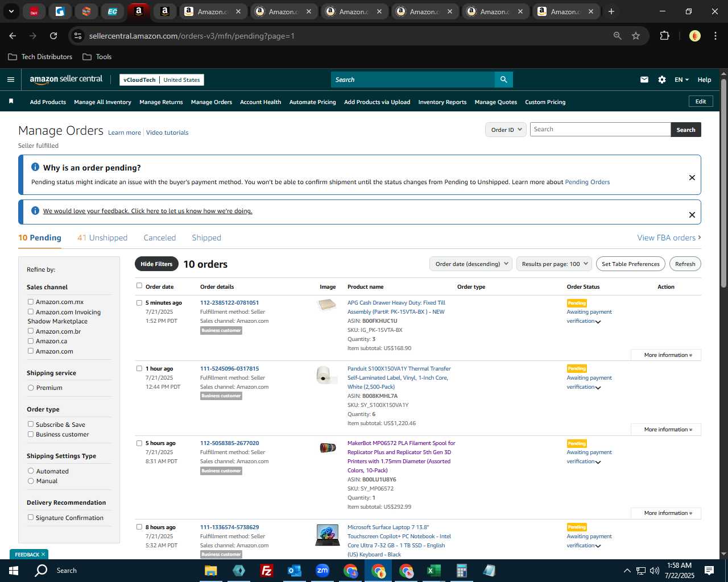Image resolution: width=728 pixels, height=582 pixels.
Task: Click the order search input field
Action: point(601,130)
